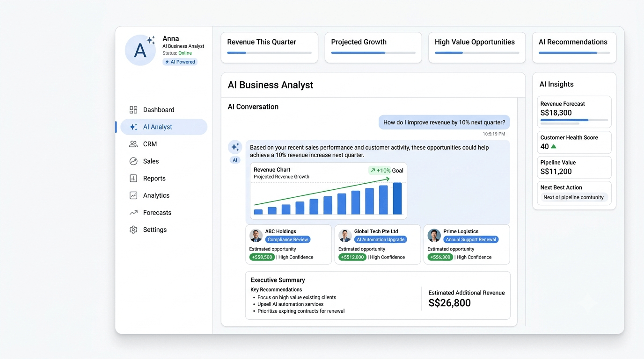Click the ABC Holdings company name
This screenshot has height=359, width=644.
click(281, 231)
